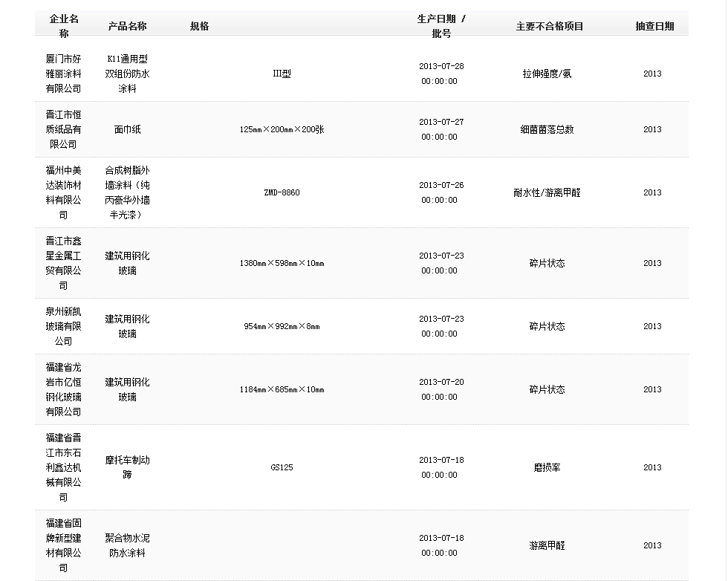
Task: Click 建筑用钢化玻璃 in the 龙岩市亿恒 row
Action: click(127, 389)
